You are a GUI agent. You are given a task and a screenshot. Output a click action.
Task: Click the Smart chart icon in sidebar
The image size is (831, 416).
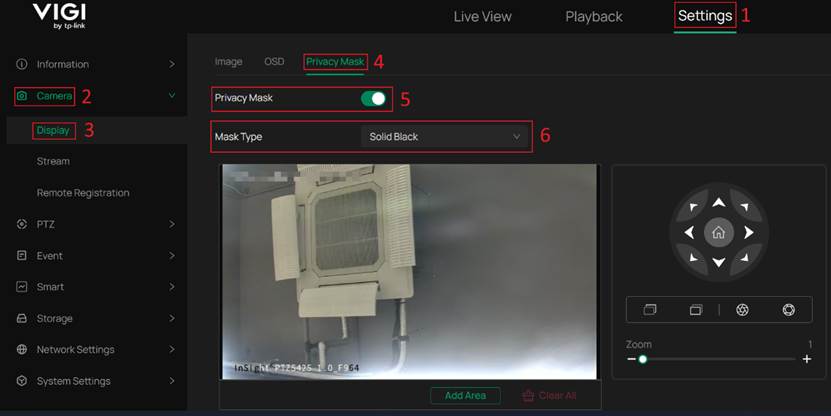pos(22,287)
